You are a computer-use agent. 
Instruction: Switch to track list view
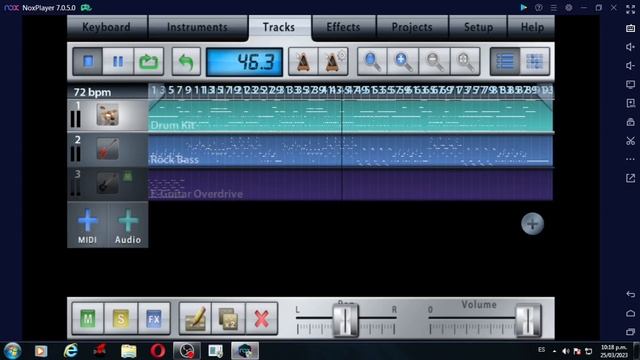505,62
